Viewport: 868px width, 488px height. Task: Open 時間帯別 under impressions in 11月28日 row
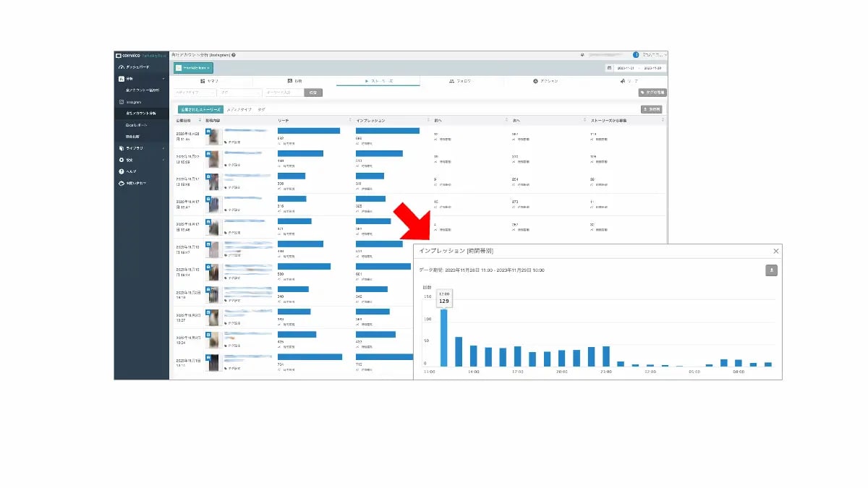[x=364, y=143]
